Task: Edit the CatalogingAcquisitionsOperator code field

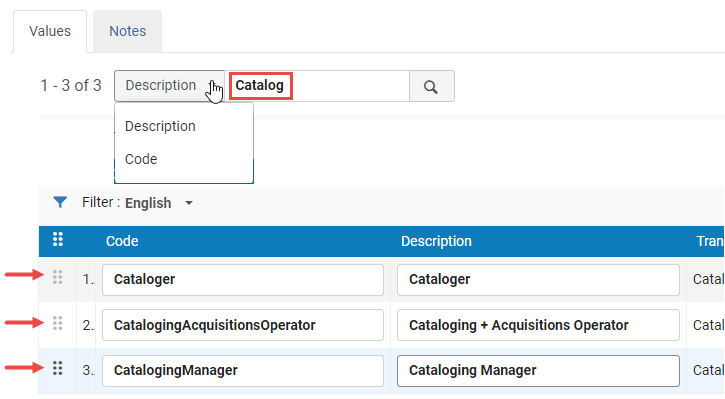Action: (x=243, y=325)
